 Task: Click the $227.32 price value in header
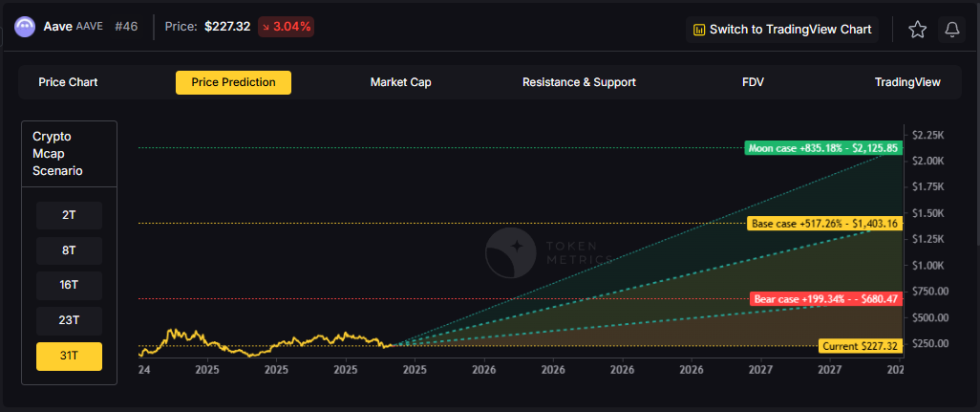(x=227, y=27)
